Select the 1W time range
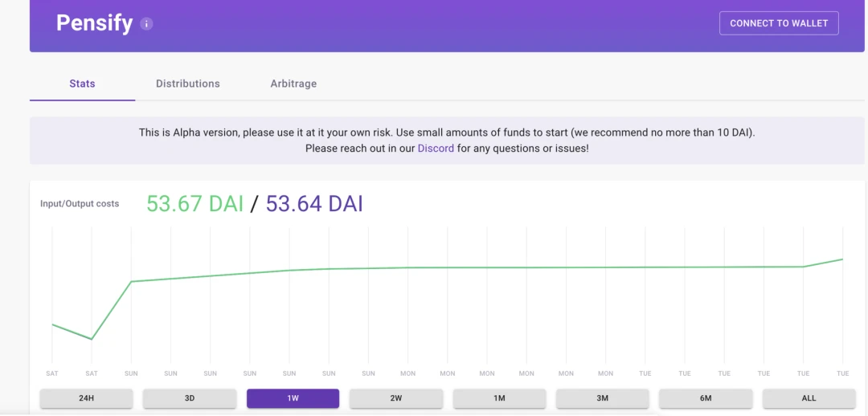Viewport: 868px width, 416px height. pyautogui.click(x=293, y=398)
